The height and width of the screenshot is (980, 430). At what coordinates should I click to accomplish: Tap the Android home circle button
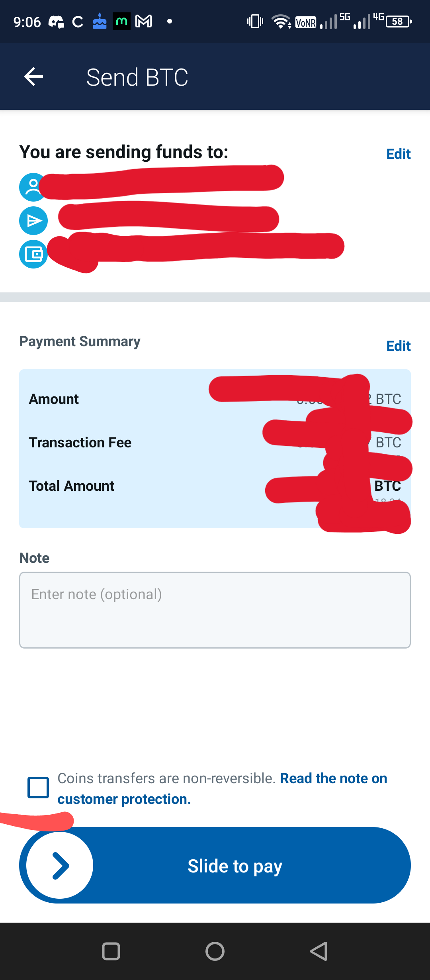215,951
